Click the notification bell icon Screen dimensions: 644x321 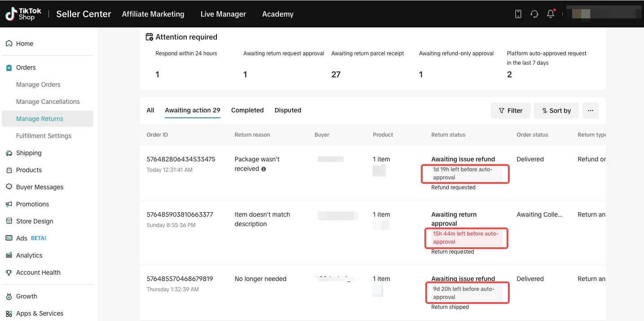(x=550, y=14)
